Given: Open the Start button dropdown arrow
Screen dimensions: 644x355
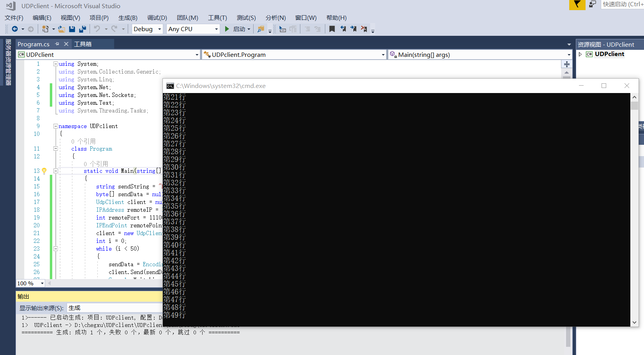Looking at the screenshot, I should point(249,29).
